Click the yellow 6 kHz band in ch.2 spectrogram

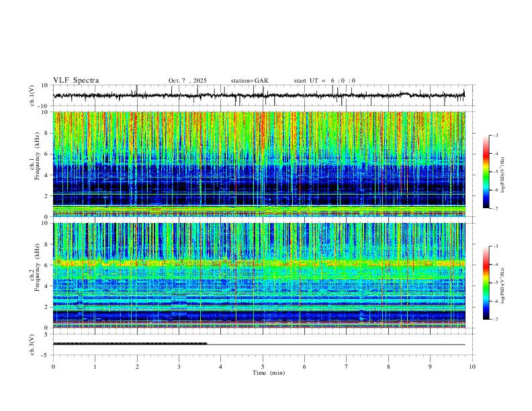click(x=259, y=263)
